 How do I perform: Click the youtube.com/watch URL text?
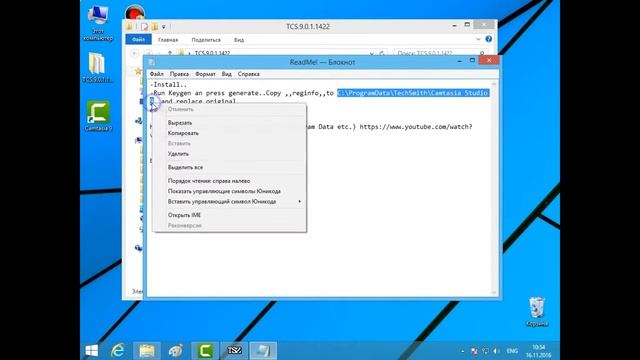[416, 127]
